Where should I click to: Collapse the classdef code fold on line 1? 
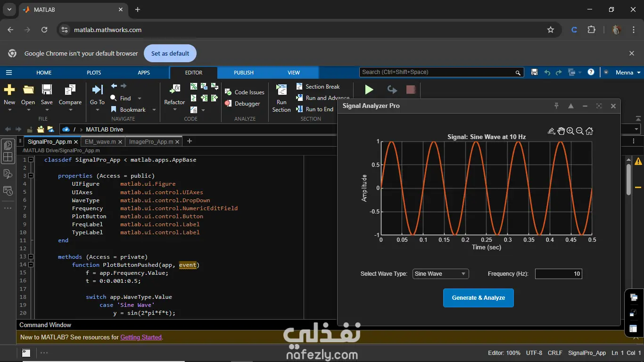coord(31,160)
